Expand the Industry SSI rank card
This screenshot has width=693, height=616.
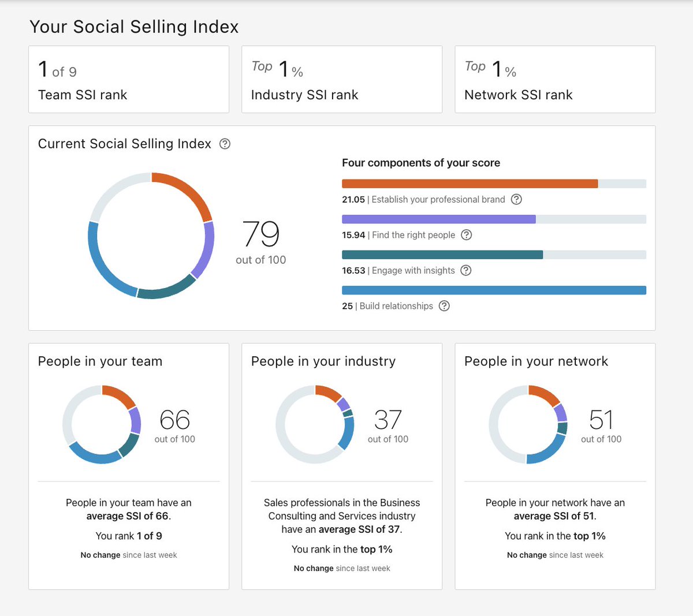coord(341,79)
